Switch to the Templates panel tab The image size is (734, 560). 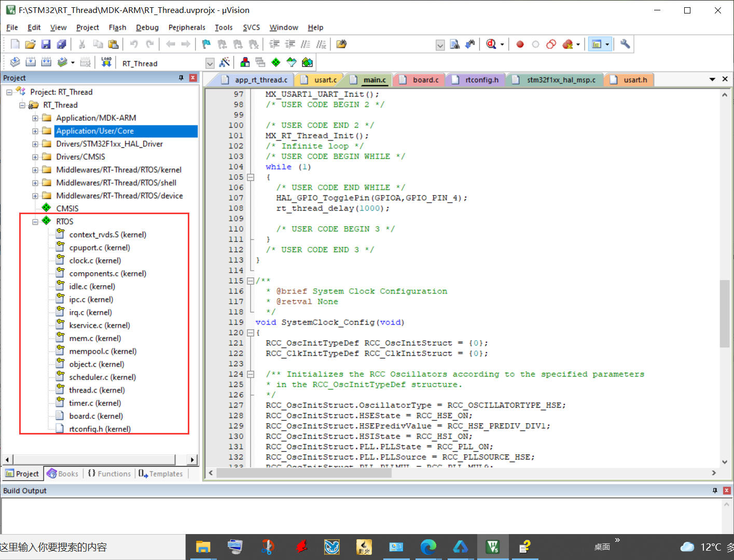tap(161, 473)
